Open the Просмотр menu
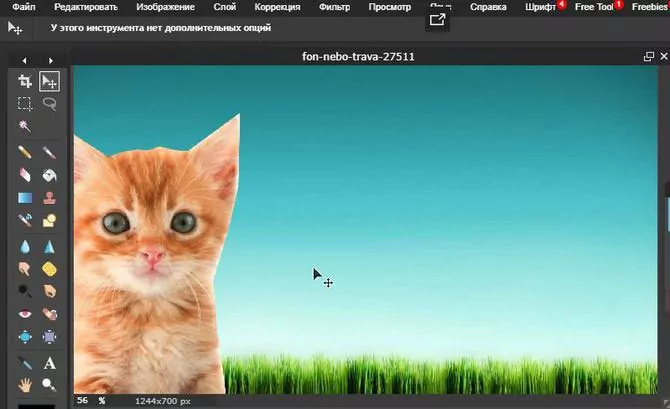 [x=390, y=7]
